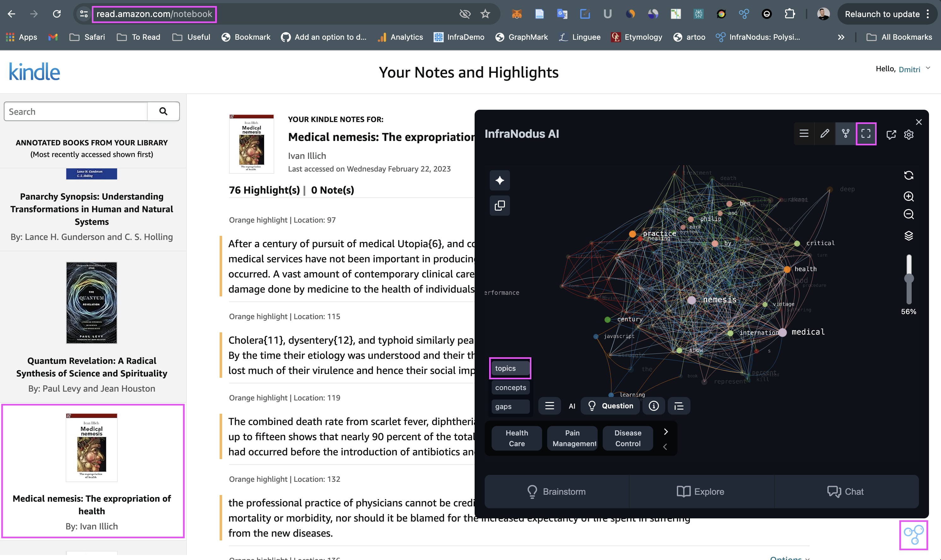This screenshot has height=560, width=941.
Task: Show info using the circled i icon
Action: pyautogui.click(x=654, y=406)
